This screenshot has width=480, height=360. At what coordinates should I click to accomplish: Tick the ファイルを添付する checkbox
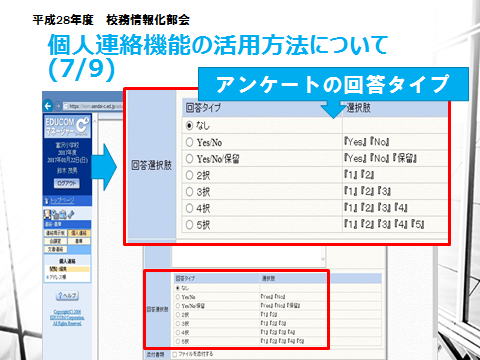[175, 354]
